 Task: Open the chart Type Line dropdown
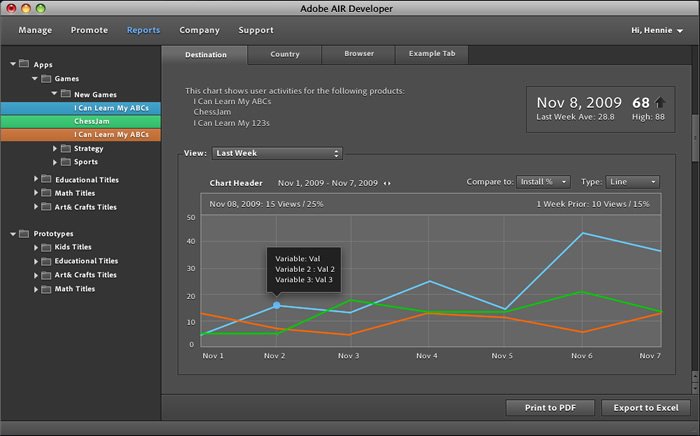click(632, 182)
